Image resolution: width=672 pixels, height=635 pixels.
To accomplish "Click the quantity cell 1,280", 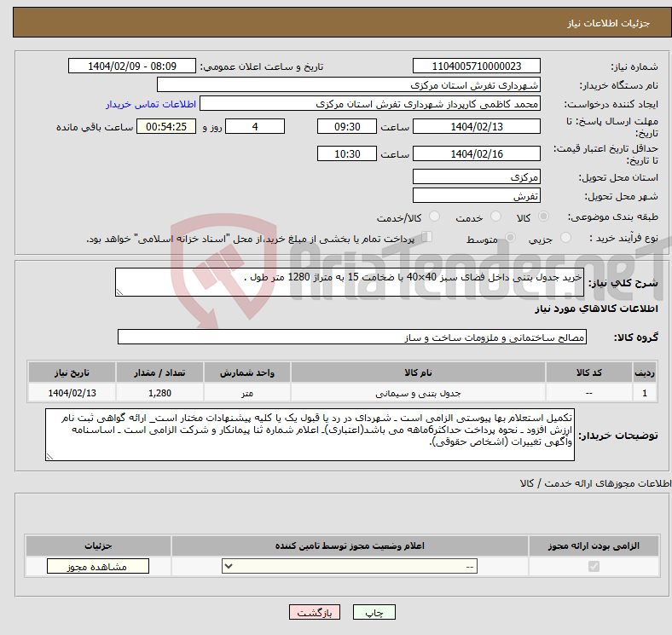I will [159, 393].
